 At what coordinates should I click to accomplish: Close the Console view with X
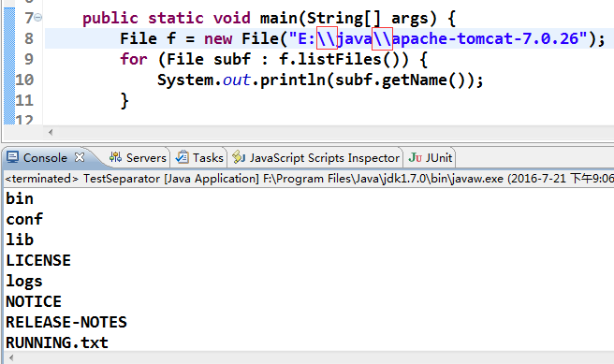click(80, 157)
